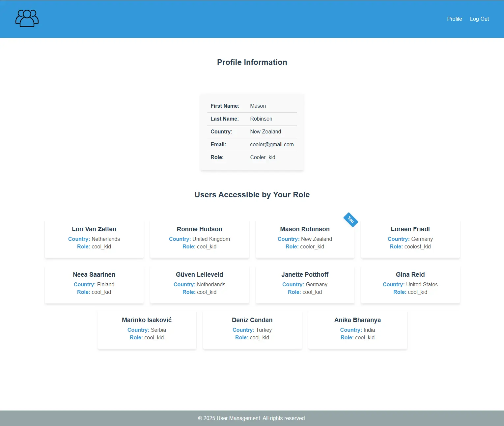The width and height of the screenshot is (504, 426).
Task: Click the email cooler@gmail.com in profile
Action: 272,144
